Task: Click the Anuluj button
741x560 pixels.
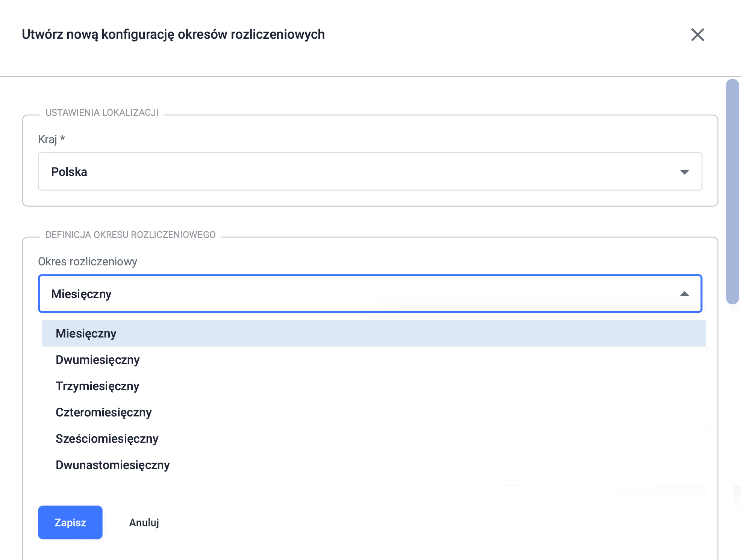Action: 144,522
